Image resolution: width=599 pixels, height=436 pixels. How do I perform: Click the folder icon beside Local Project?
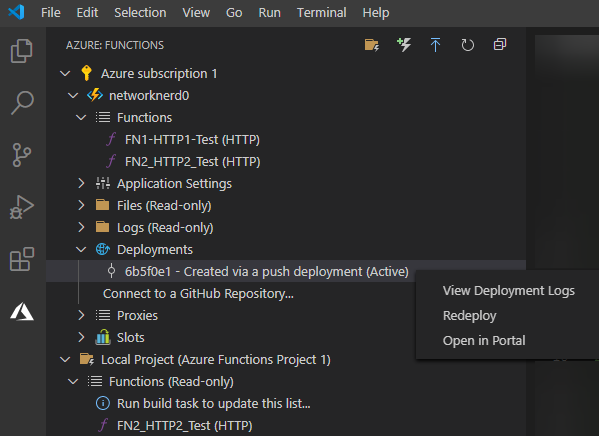tap(87, 359)
